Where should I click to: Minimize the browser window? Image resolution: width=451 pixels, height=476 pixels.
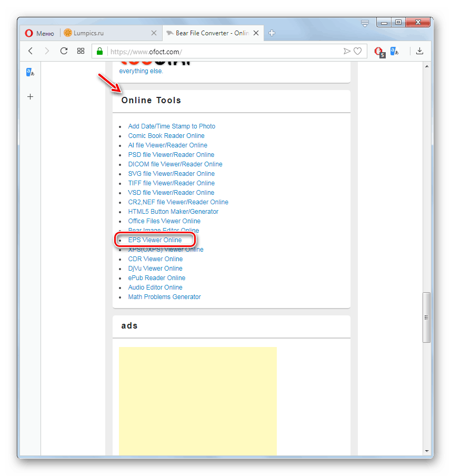coord(384,23)
